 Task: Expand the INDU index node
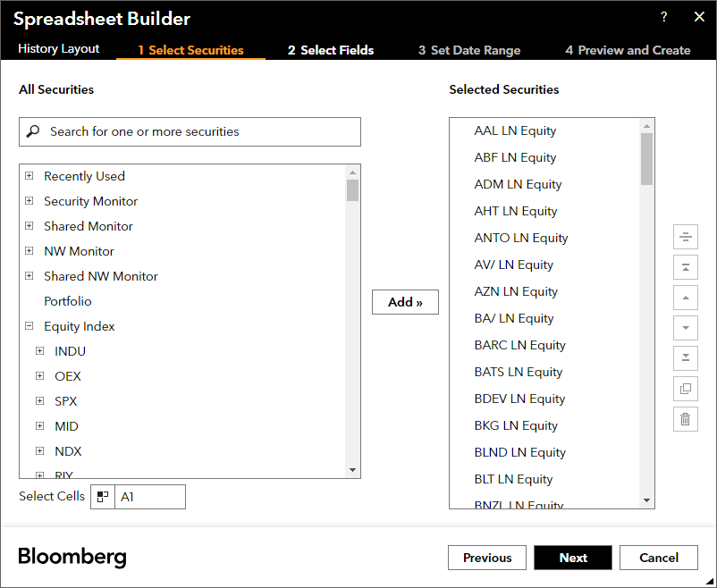point(39,350)
